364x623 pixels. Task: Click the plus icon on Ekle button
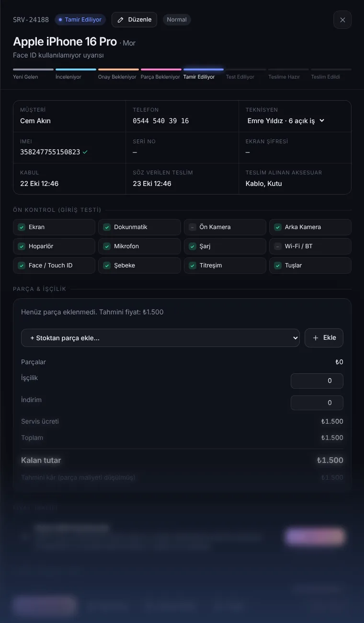pyautogui.click(x=315, y=338)
